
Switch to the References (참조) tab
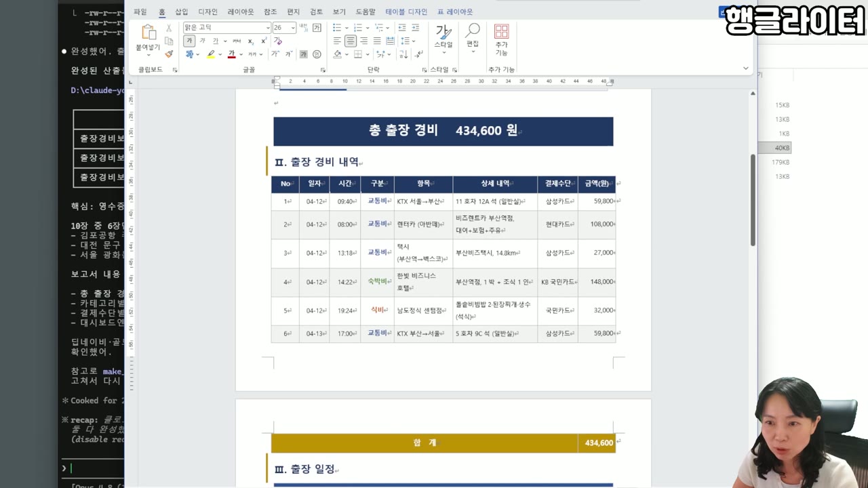[270, 12]
